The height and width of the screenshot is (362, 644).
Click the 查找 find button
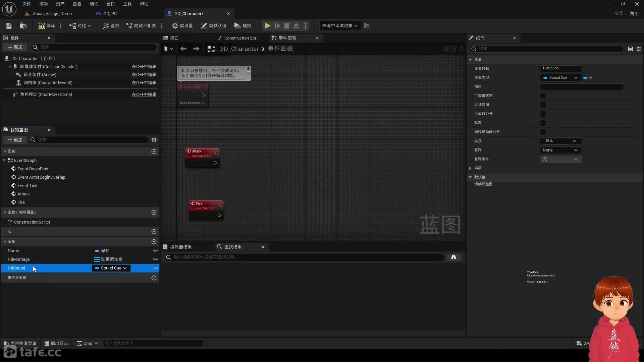pos(111,26)
